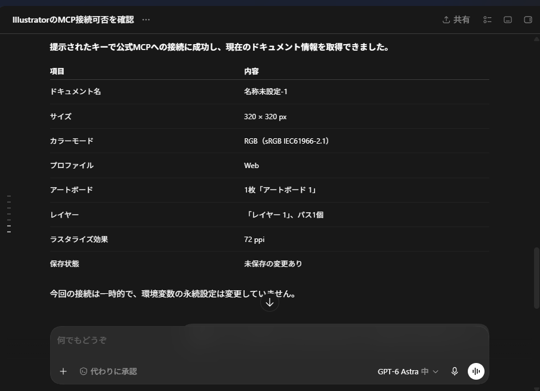This screenshot has width=540, height=391.
Task: Click the 72 ppi value
Action: [x=254, y=239]
